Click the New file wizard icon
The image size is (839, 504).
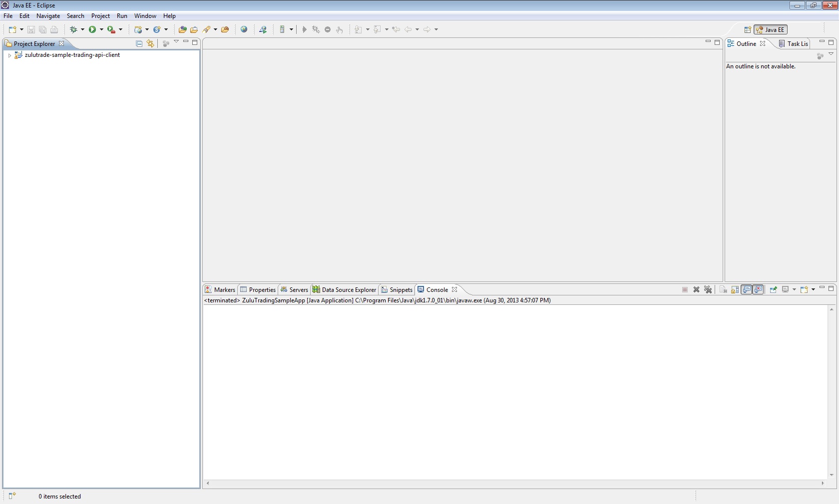(12, 29)
